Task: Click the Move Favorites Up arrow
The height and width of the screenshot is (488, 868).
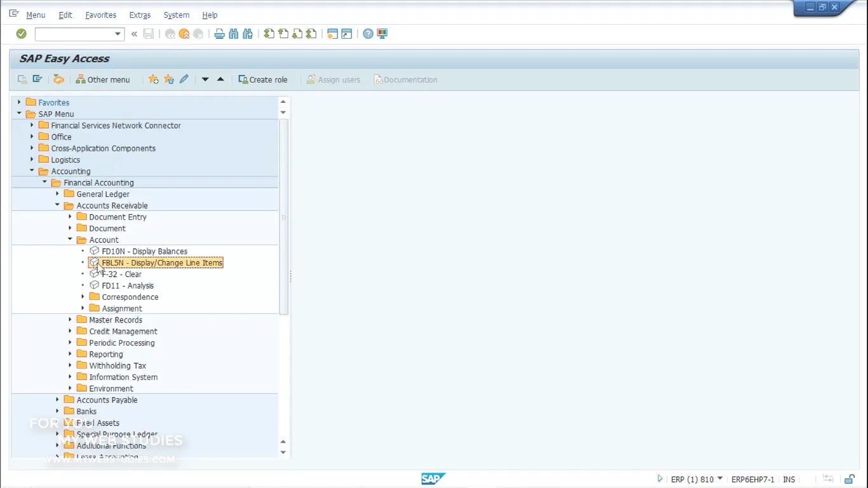Action: pos(220,79)
